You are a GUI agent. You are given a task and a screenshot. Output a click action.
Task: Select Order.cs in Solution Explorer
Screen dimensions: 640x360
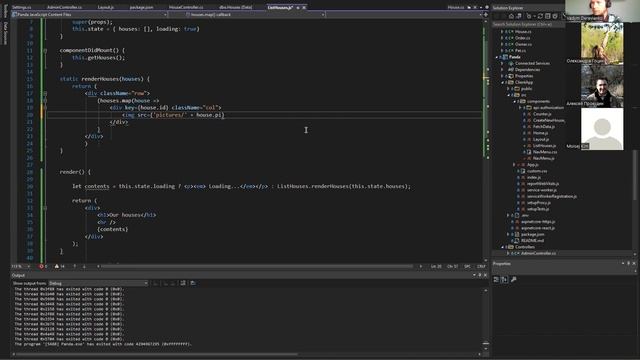522,38
